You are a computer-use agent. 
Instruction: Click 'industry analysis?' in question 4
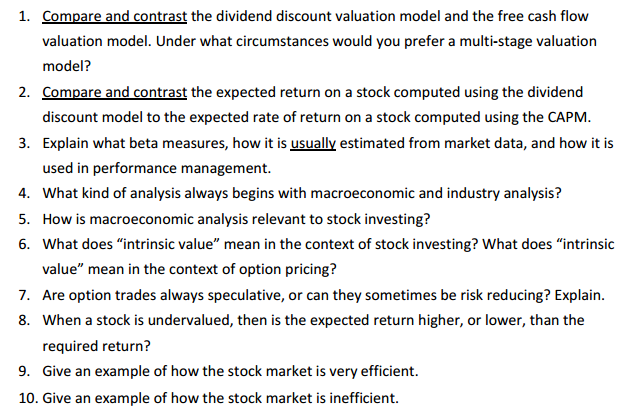click(x=504, y=193)
